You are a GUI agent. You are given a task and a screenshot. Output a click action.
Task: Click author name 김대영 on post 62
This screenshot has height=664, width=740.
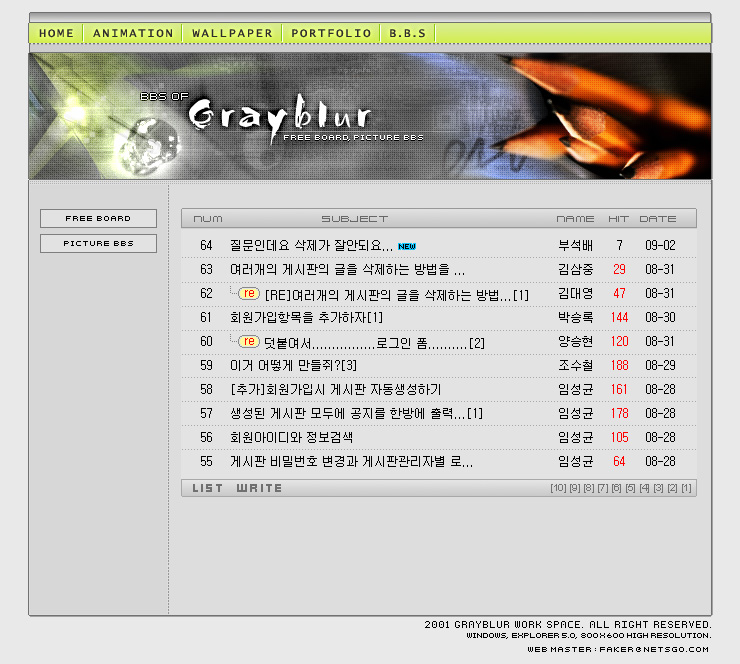575,294
